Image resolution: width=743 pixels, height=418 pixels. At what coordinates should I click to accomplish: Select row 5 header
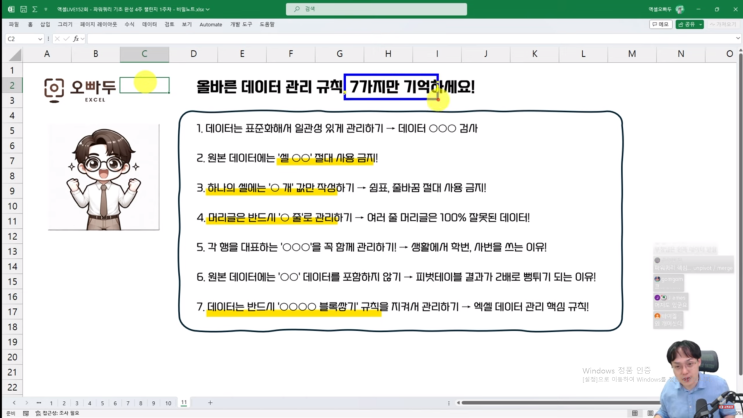point(12,131)
